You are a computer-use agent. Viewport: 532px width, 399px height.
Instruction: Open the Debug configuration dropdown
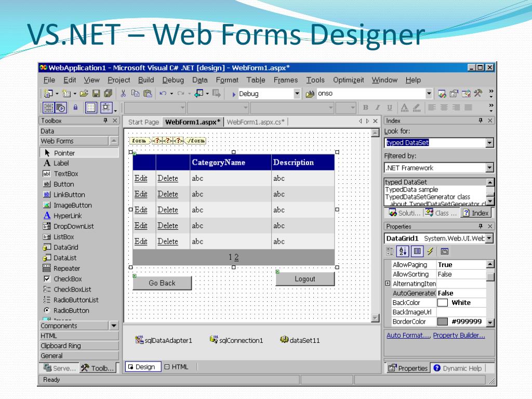(297, 94)
